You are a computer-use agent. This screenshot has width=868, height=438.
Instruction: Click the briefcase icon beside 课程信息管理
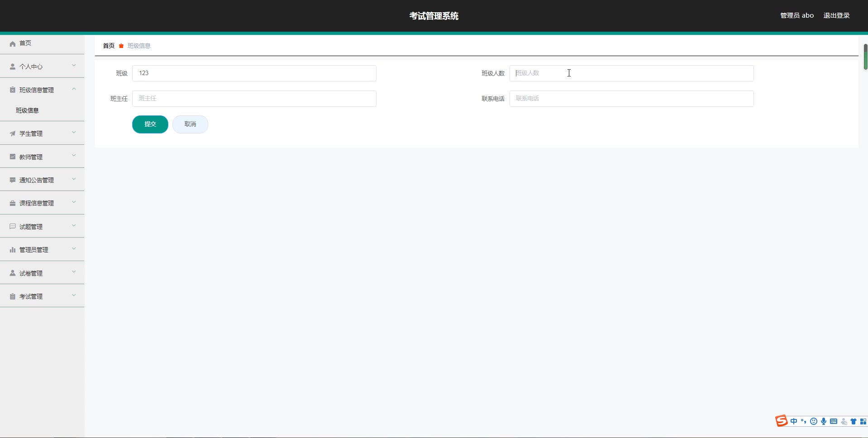pyautogui.click(x=13, y=203)
